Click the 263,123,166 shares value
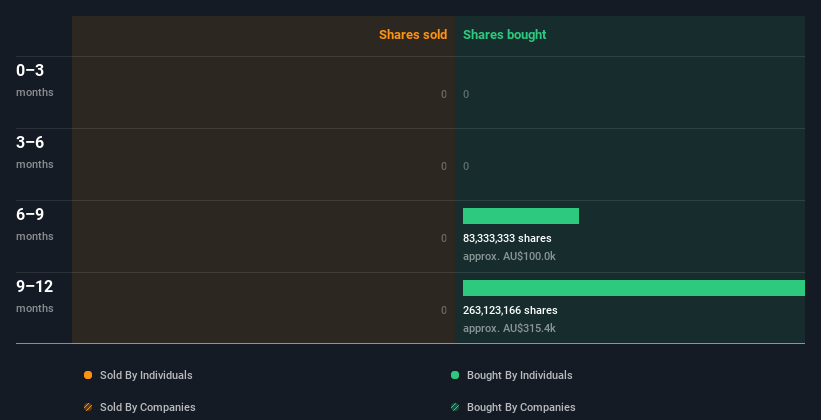821x420 pixels. 510,310
